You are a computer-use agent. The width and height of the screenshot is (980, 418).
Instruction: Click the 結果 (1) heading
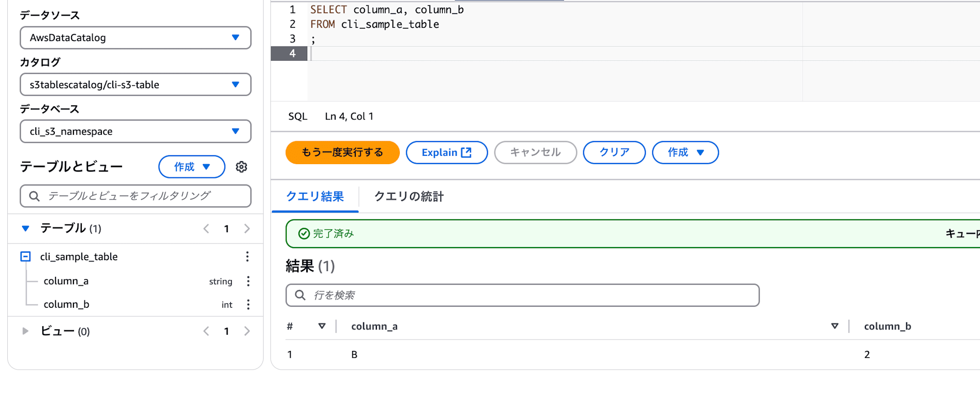tap(310, 266)
